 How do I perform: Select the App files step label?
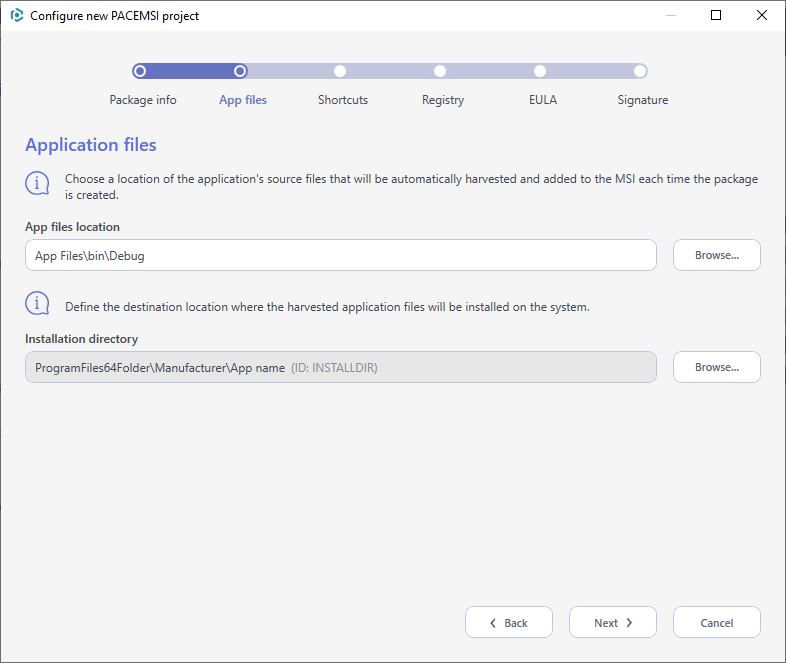coord(243,100)
